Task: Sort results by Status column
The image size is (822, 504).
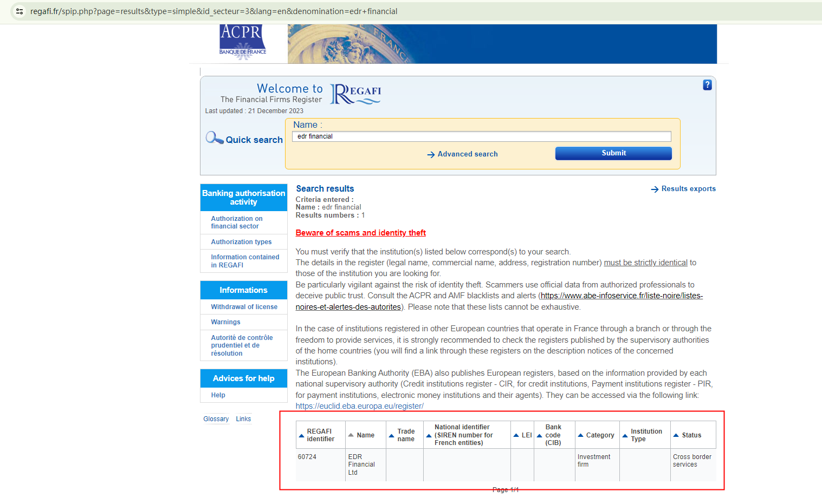Action: pyautogui.click(x=676, y=435)
